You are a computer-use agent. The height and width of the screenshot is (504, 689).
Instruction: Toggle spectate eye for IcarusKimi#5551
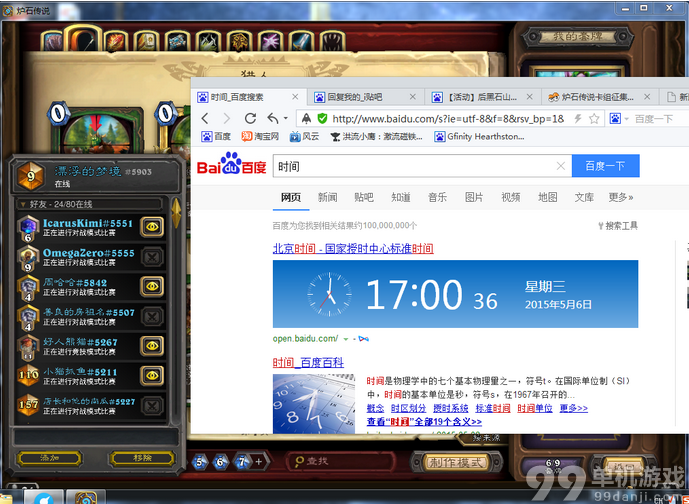point(152,227)
